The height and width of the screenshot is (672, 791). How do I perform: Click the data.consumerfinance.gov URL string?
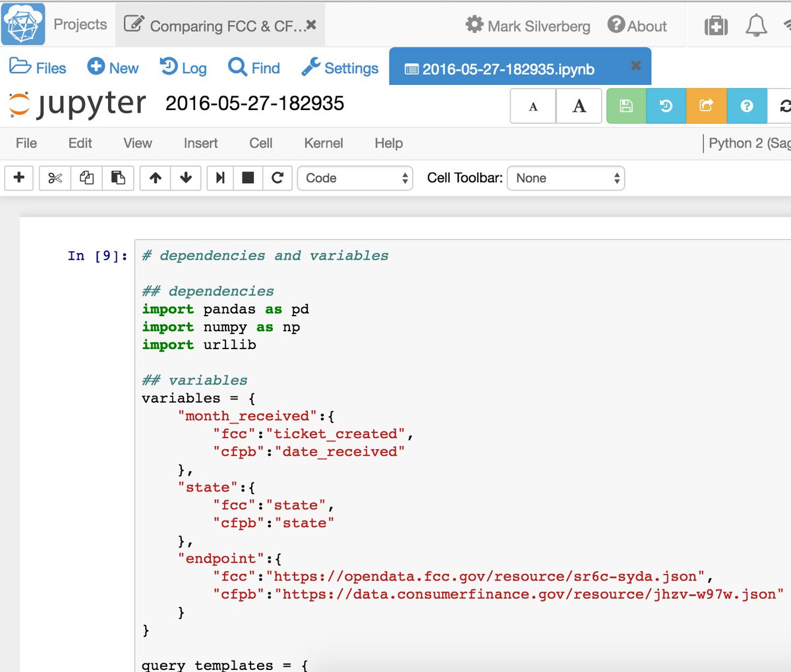529,594
